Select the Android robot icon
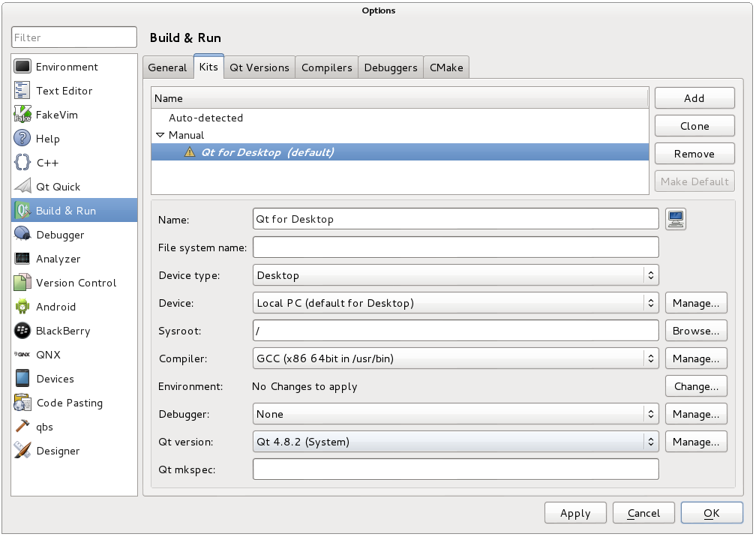Image resolution: width=756 pixels, height=537 pixels. tap(22, 307)
